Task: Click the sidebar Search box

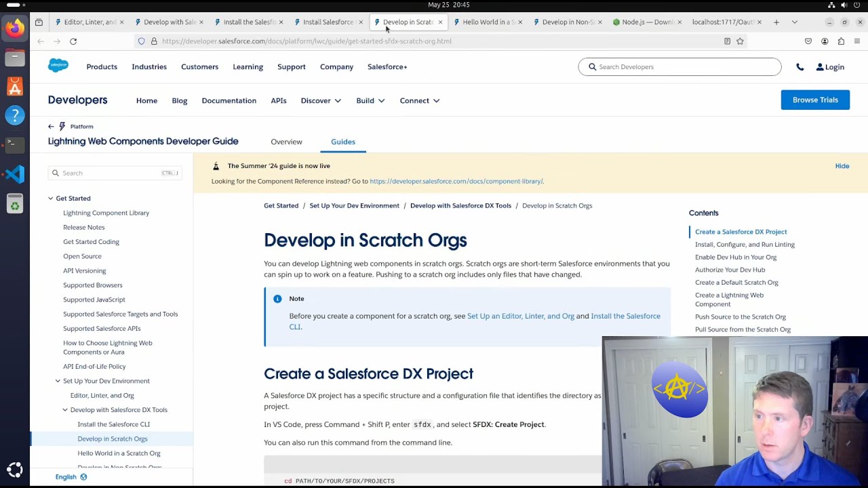Action: coord(115,173)
